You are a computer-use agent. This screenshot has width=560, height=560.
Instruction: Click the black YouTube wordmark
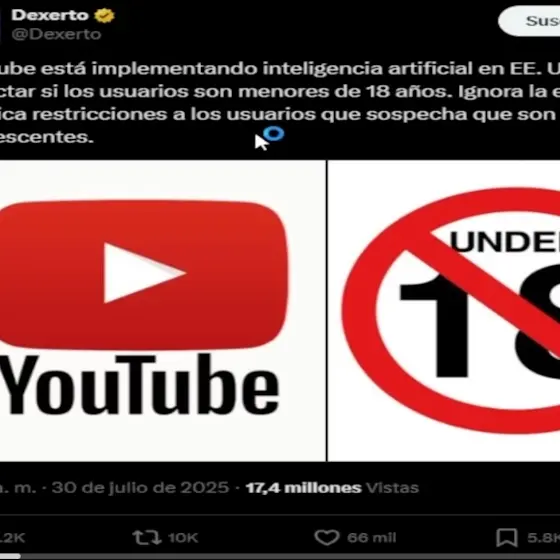pos(140,386)
